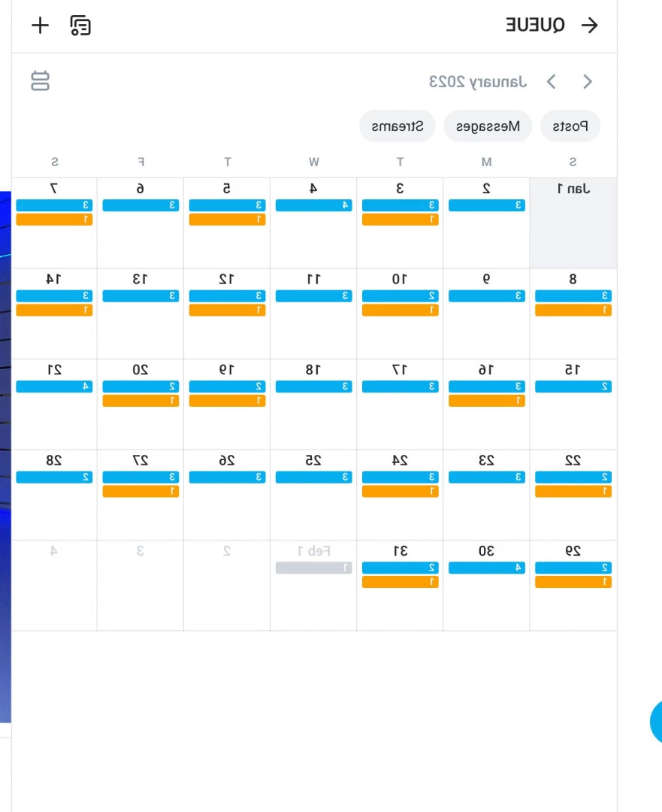Select the orange bar on day 31
The width and height of the screenshot is (662, 812).
tap(400, 582)
